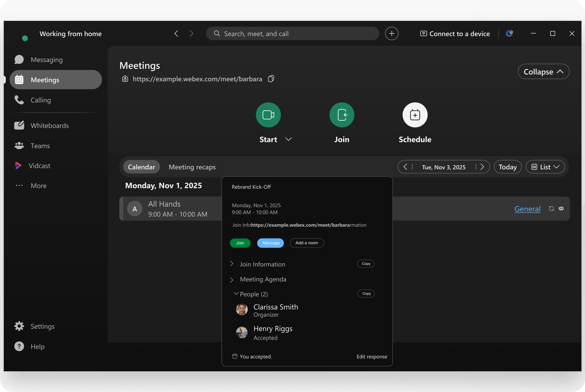Open Whiteboards in the sidebar
The height and width of the screenshot is (392, 585).
tap(50, 126)
